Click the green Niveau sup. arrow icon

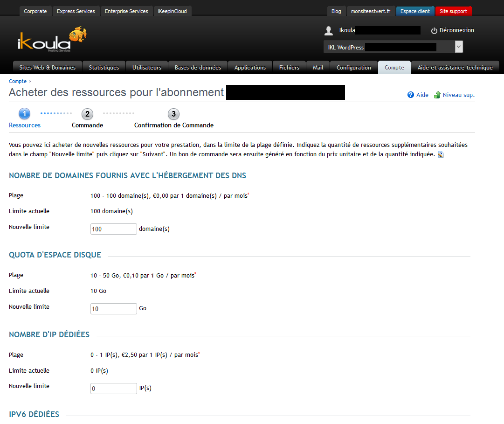coord(437,95)
